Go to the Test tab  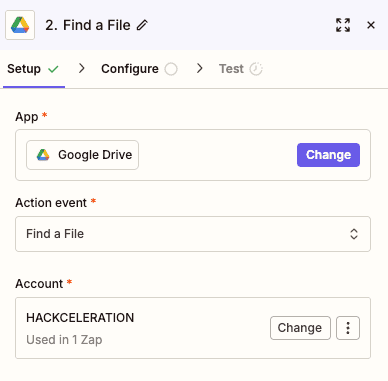(x=241, y=69)
